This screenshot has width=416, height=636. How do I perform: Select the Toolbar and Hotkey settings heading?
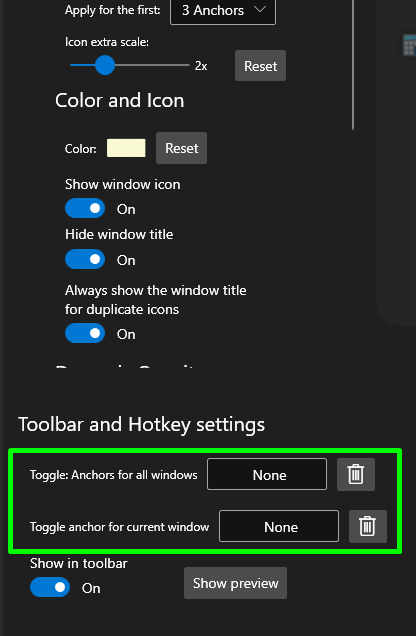coord(142,425)
